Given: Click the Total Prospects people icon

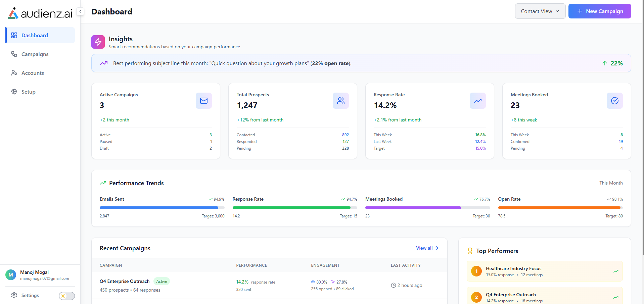Looking at the screenshot, I should [x=340, y=101].
